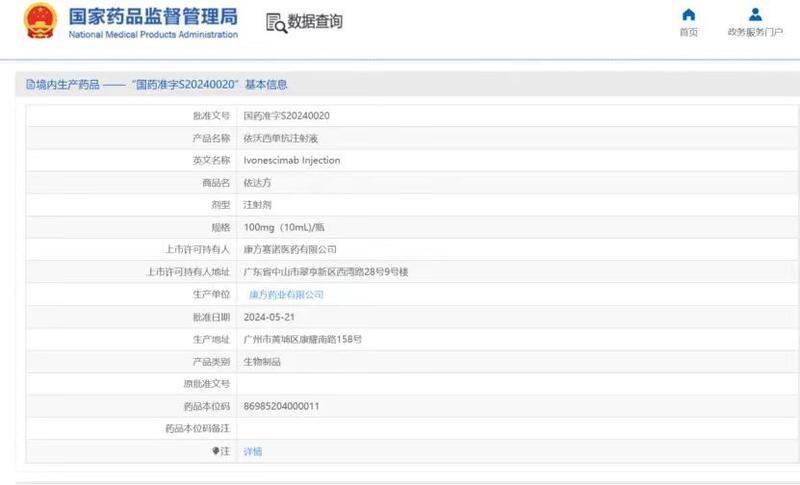Click the 上市许可持有人 row label

coord(197,249)
